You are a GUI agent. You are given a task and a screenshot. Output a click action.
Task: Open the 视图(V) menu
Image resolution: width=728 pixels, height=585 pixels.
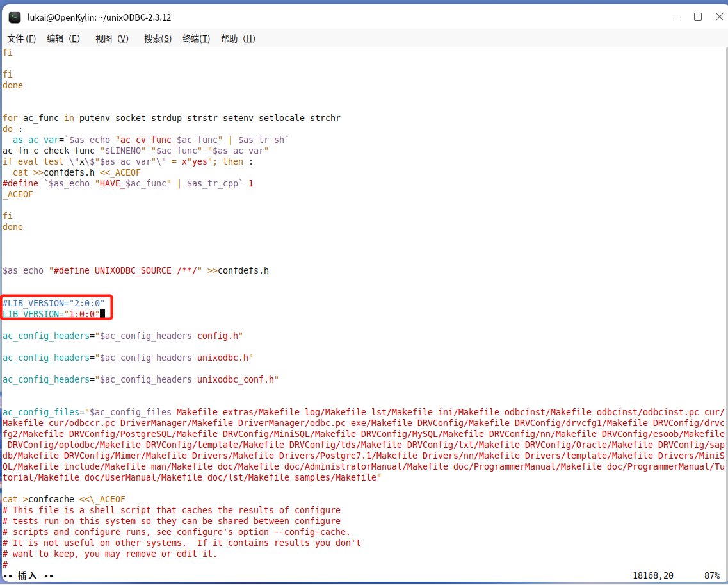[x=112, y=38]
